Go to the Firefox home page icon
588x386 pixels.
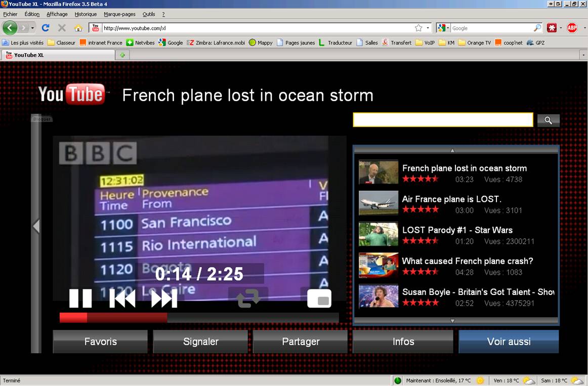(78, 28)
